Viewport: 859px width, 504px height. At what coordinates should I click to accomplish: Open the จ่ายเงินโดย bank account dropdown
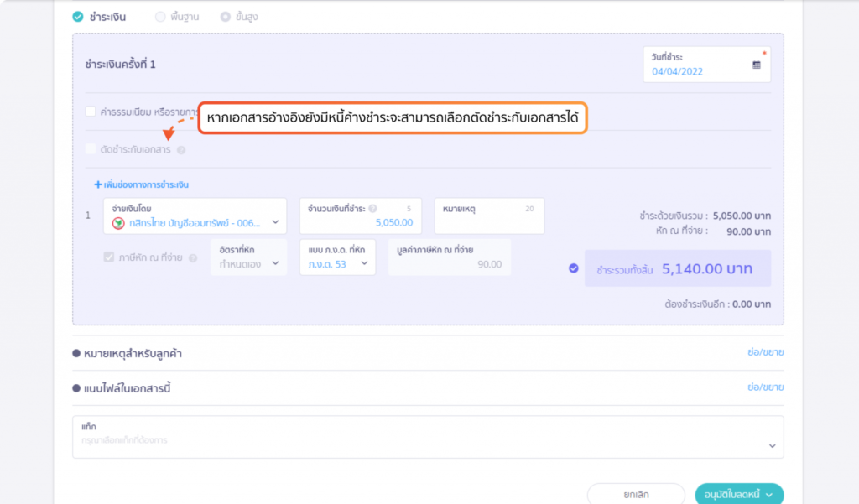195,216
